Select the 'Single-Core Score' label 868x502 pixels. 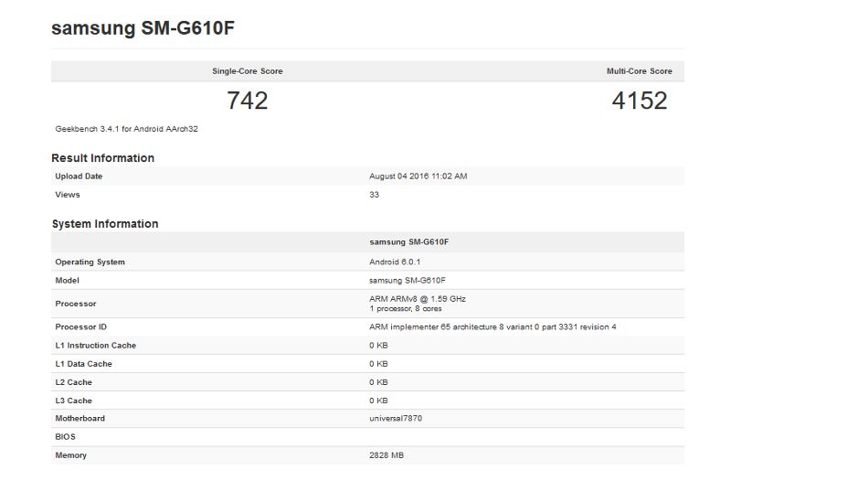tap(248, 71)
